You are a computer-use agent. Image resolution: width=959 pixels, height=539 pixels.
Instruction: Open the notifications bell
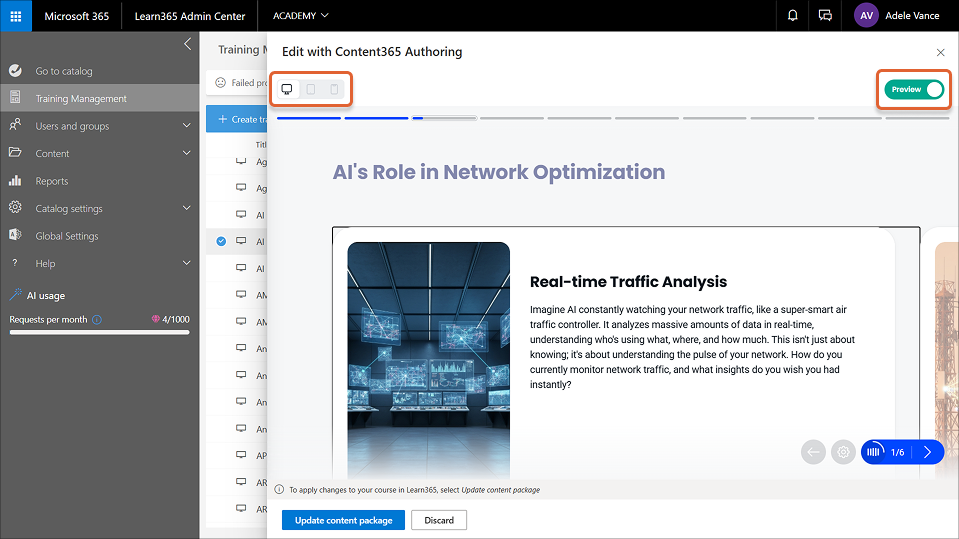pyautogui.click(x=793, y=16)
